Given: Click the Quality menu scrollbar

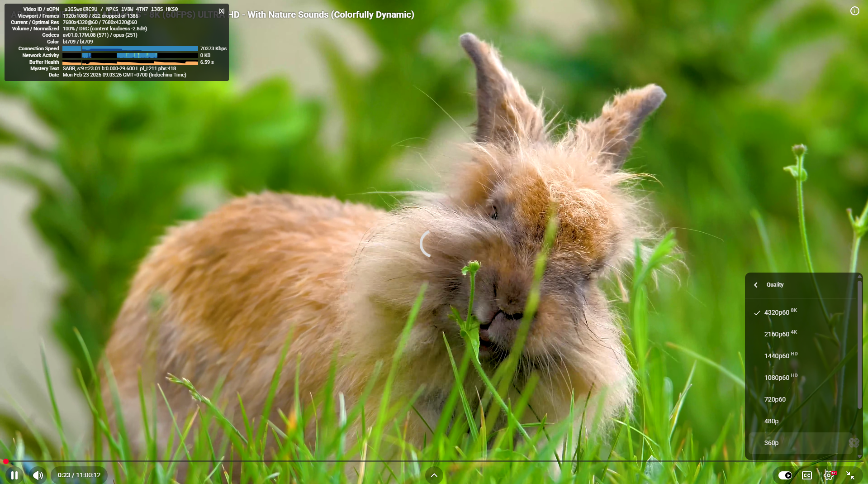Looking at the screenshot, I should coord(859,344).
